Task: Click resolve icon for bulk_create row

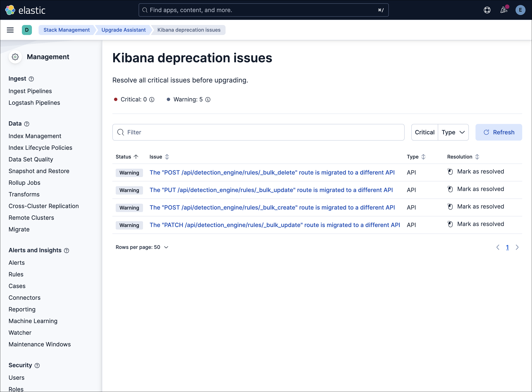Action: [x=450, y=207]
